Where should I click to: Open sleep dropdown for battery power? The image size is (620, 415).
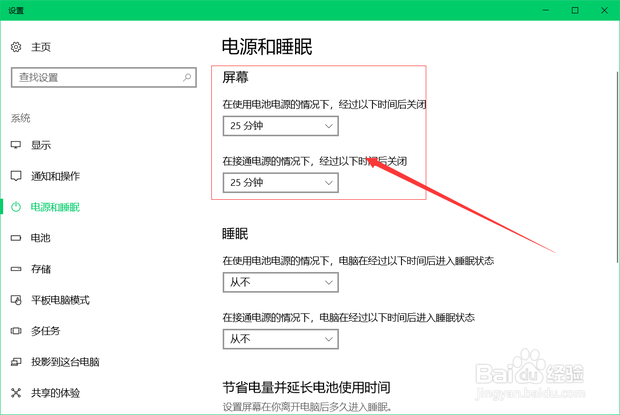coord(281,282)
